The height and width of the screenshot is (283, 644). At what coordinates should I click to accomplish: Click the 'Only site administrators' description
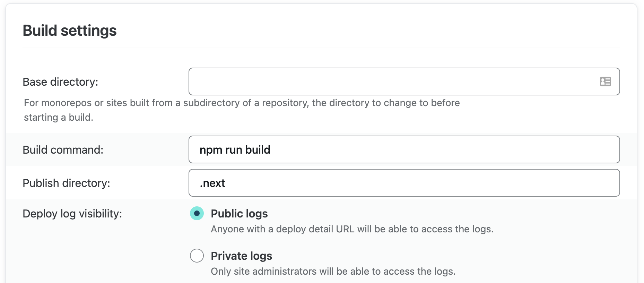(333, 272)
